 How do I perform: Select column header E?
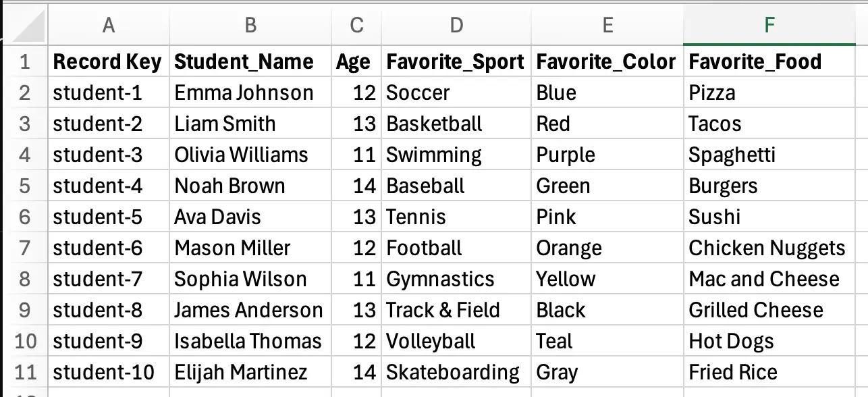pyautogui.click(x=607, y=25)
